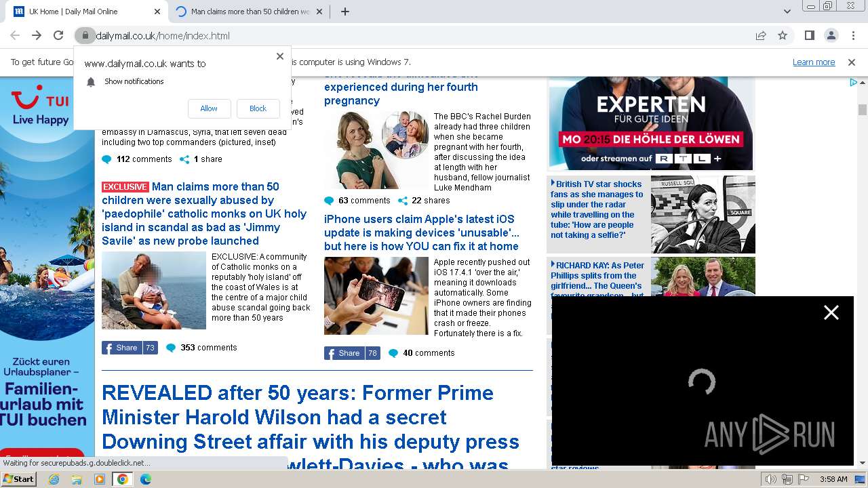Image resolution: width=868 pixels, height=488 pixels.
Task: Dismiss the Windows 7 info bar
Action: 852,62
